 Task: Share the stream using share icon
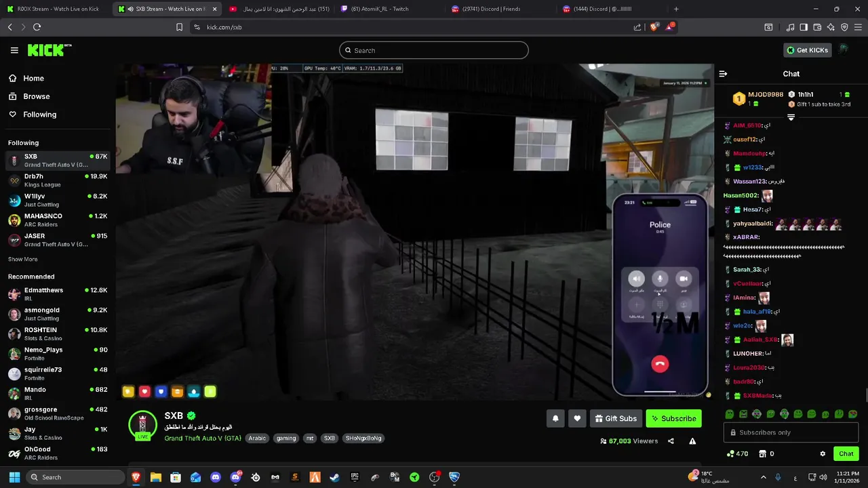tap(671, 441)
